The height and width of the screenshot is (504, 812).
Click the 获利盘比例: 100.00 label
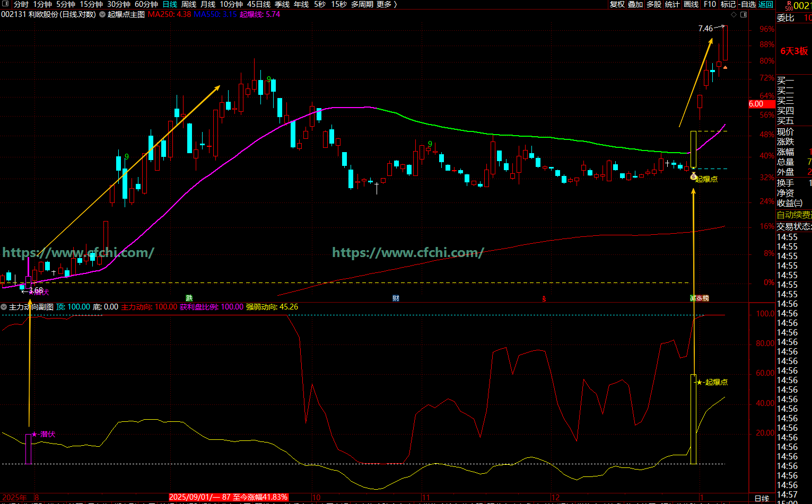pyautogui.click(x=212, y=307)
